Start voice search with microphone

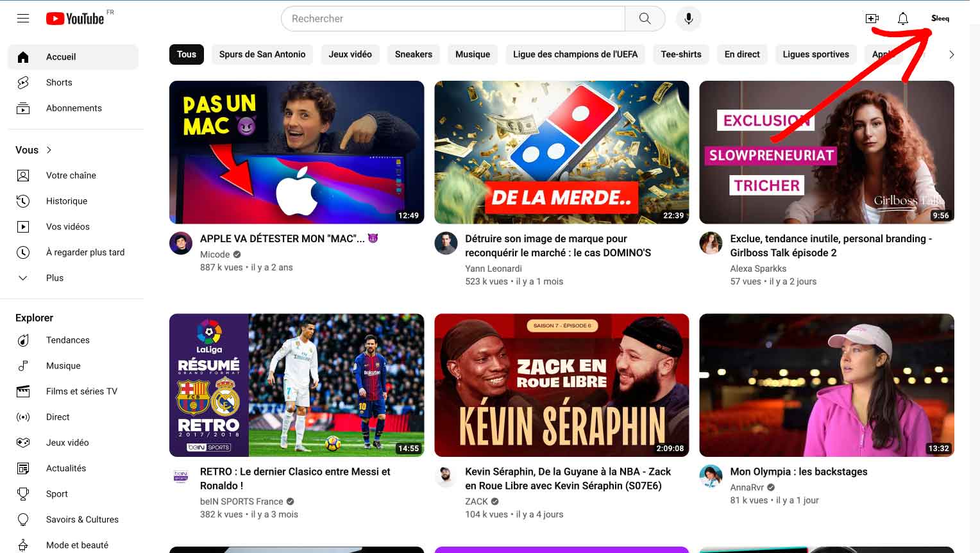point(688,19)
